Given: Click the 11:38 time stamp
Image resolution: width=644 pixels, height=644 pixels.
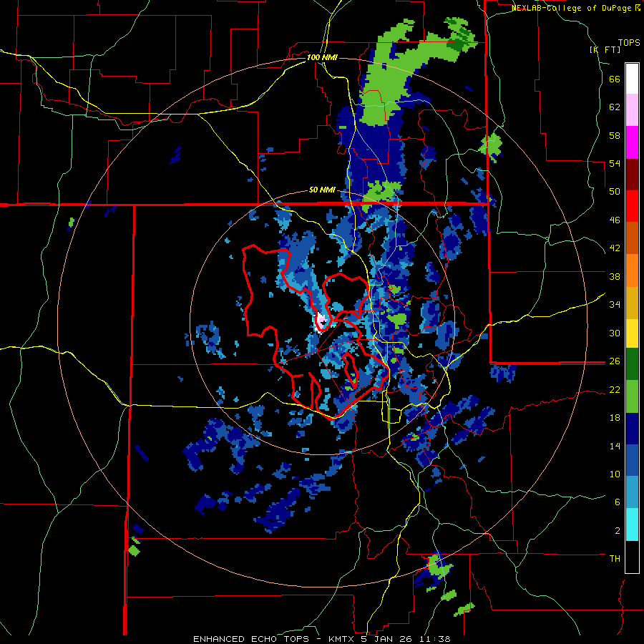Looking at the screenshot, I should point(435,639).
